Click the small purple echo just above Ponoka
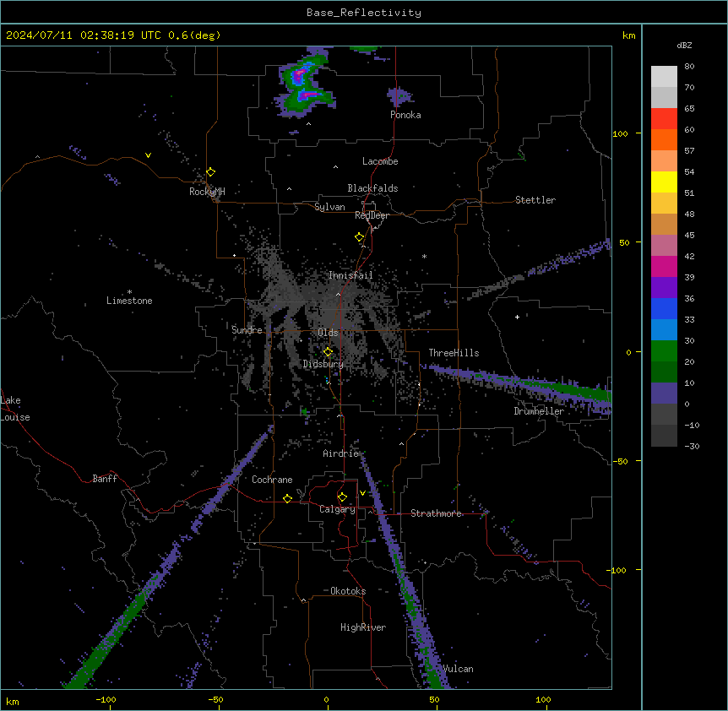The image size is (728, 711). click(x=399, y=96)
